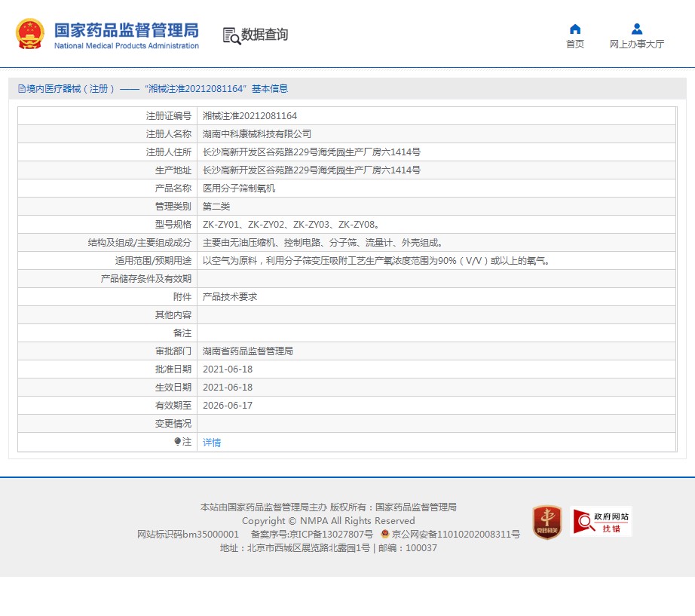Click the document icon before 境内医疗器械

[21, 89]
